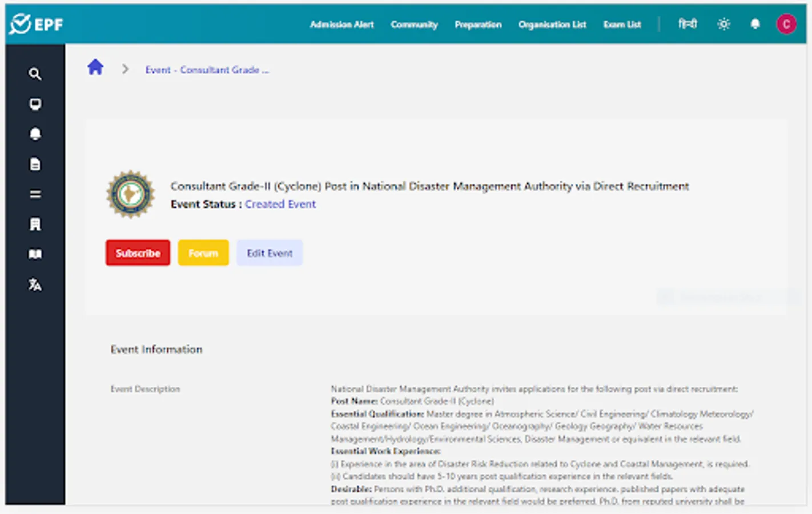Click the "Essential Work Experience:" text
The width and height of the screenshot is (812, 514).
pos(385,451)
